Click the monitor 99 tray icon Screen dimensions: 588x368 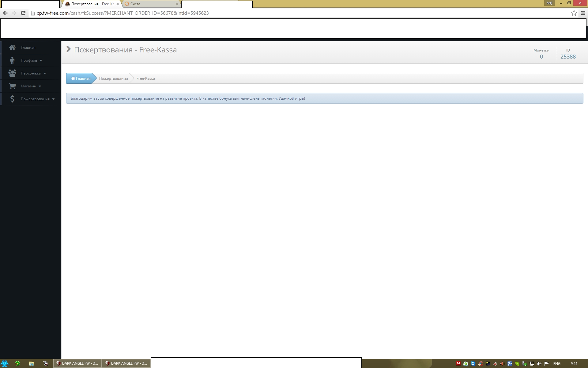(488, 364)
